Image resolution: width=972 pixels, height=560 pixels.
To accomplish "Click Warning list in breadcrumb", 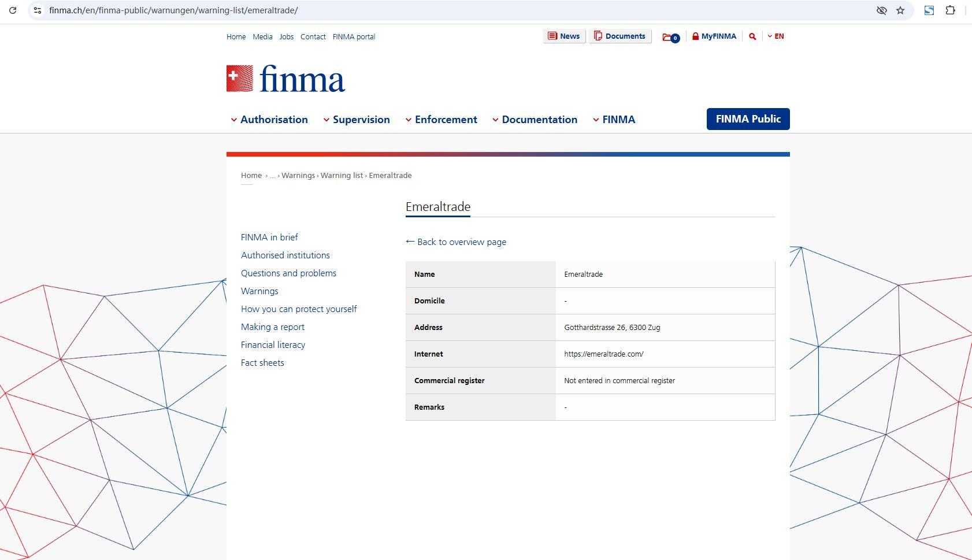I will 342,176.
